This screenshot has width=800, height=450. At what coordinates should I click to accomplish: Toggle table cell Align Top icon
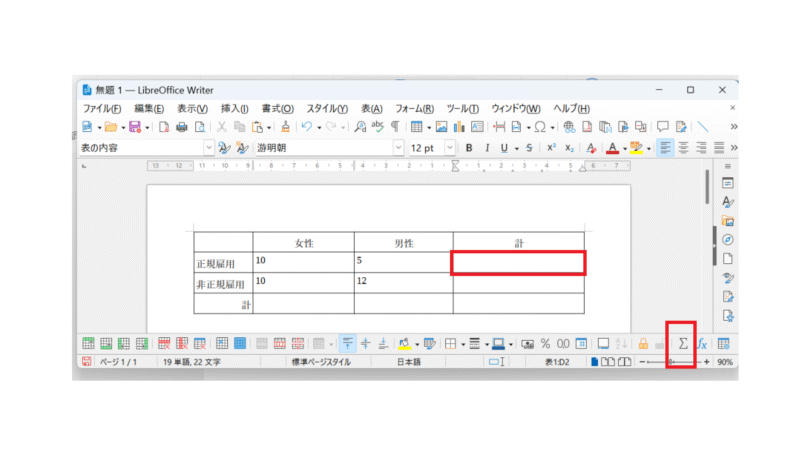347,344
